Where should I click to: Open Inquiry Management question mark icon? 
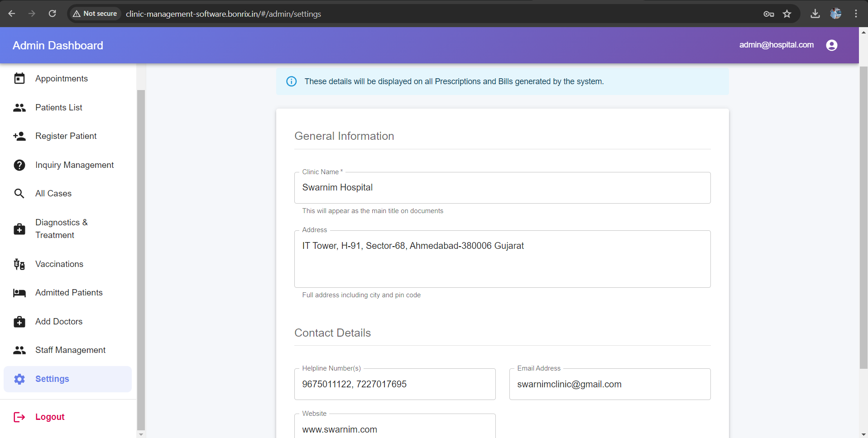(x=19, y=165)
